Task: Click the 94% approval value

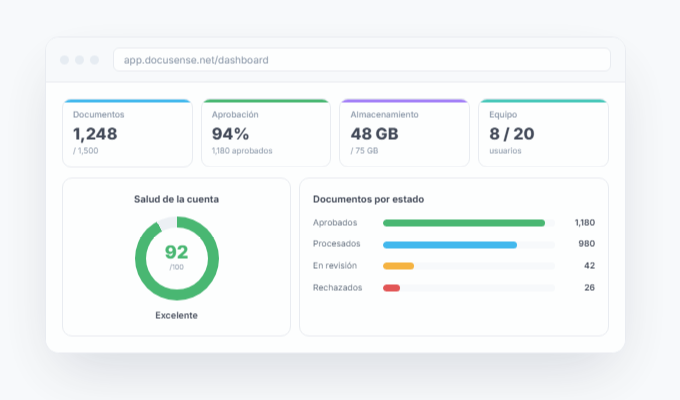Action: tap(230, 134)
